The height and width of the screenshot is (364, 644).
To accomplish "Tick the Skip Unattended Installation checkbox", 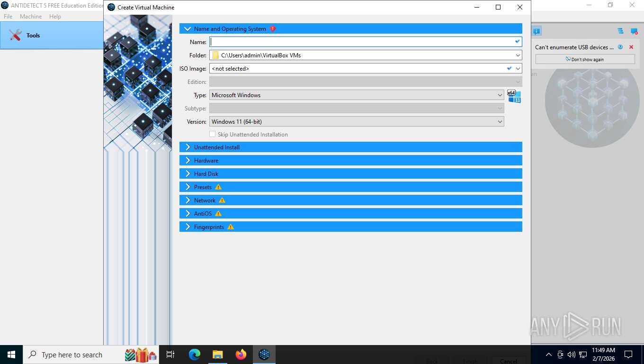I will 212,134.
